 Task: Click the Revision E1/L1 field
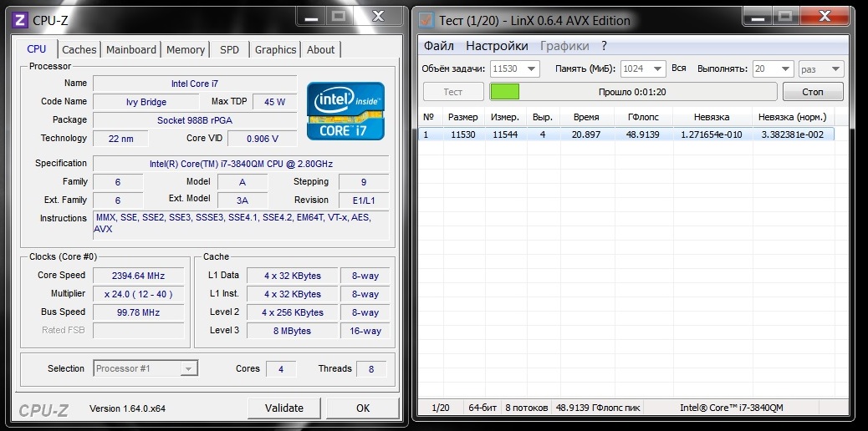click(x=364, y=200)
